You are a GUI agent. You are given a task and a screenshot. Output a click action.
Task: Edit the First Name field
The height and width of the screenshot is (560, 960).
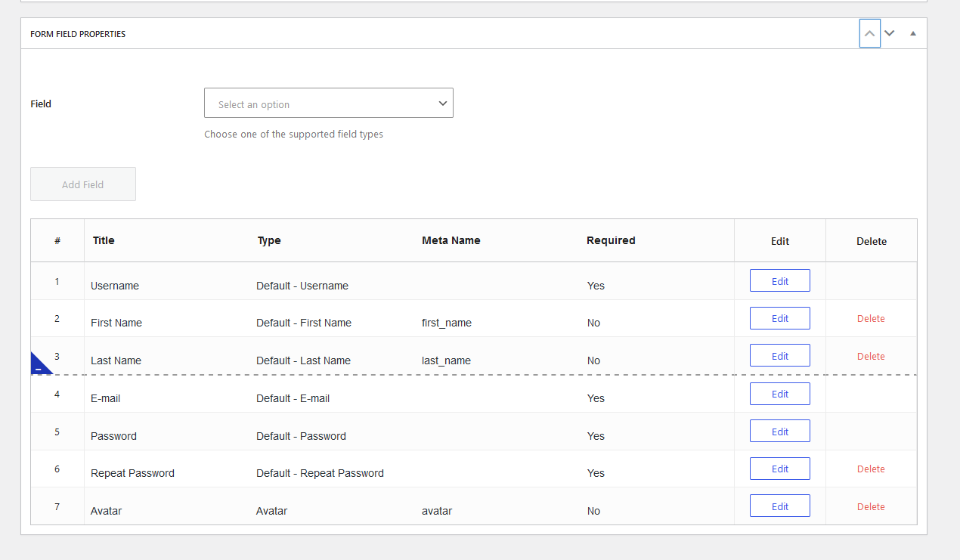[x=780, y=318]
